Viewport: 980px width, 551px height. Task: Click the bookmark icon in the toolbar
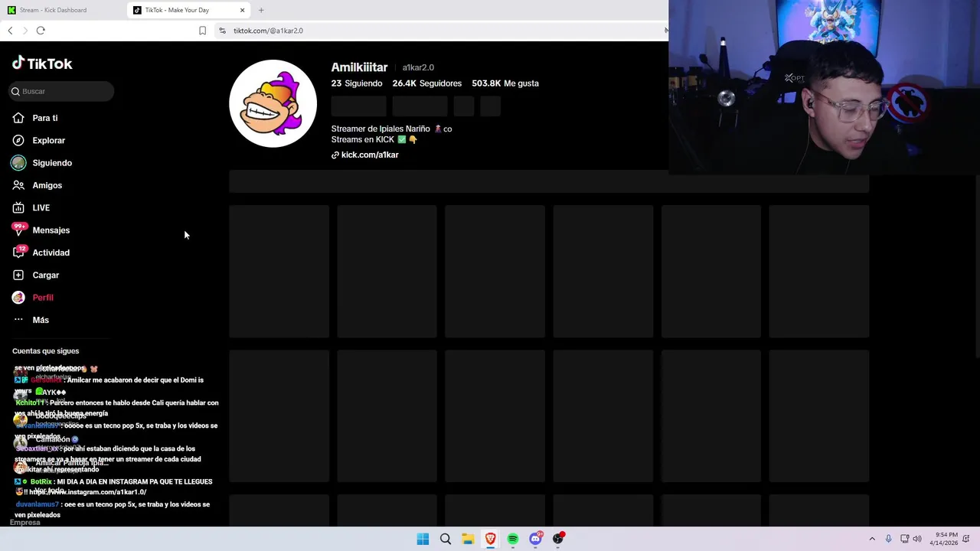click(202, 31)
